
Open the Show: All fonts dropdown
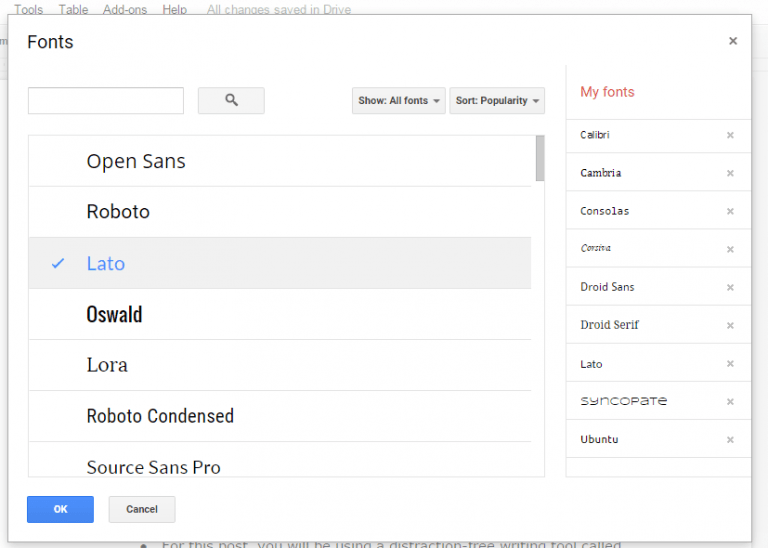coord(399,101)
